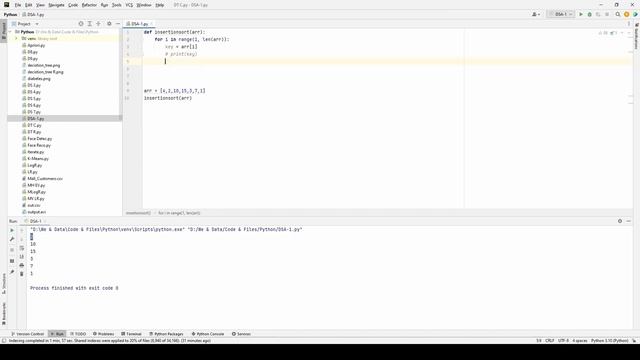Switch to Terminal tool tab
The image size is (640, 360).
[x=131, y=334]
